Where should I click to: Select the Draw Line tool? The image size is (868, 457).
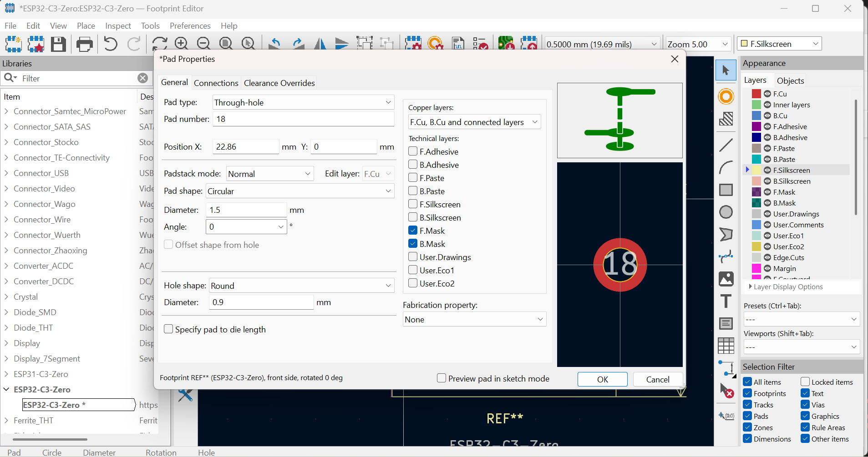coord(726,145)
